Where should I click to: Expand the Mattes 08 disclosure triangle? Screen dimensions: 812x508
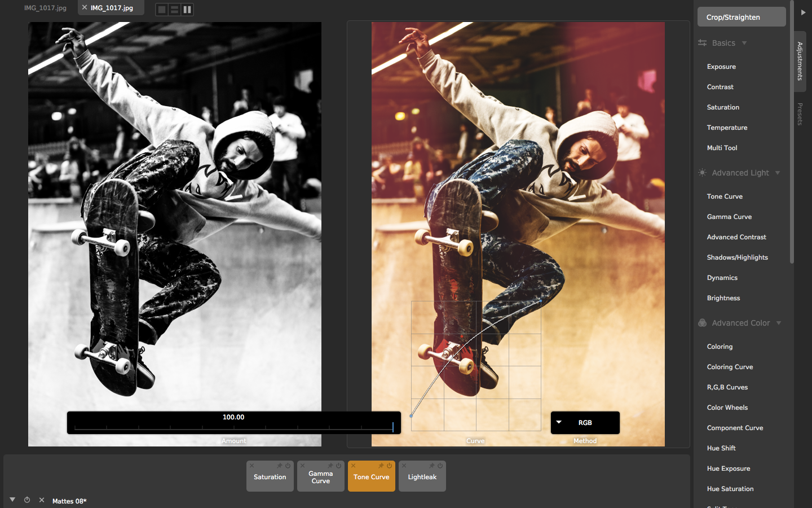[12, 501]
